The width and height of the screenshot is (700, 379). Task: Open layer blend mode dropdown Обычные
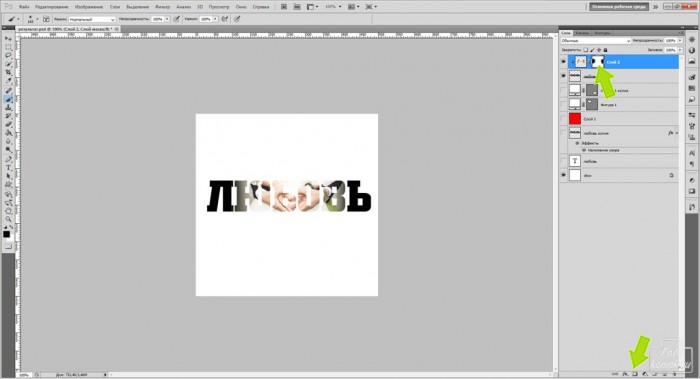click(596, 41)
